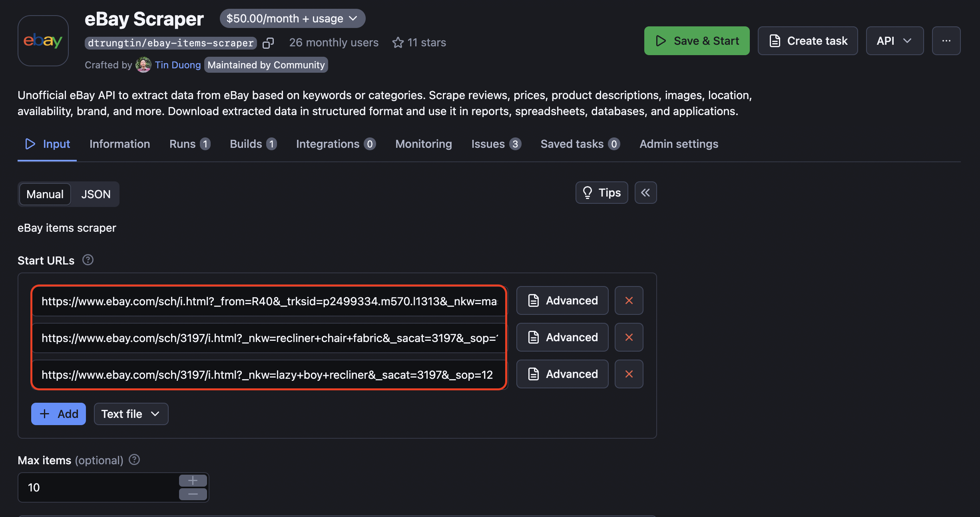Switch input mode to JSON
This screenshot has width=980, height=517.
96,194
